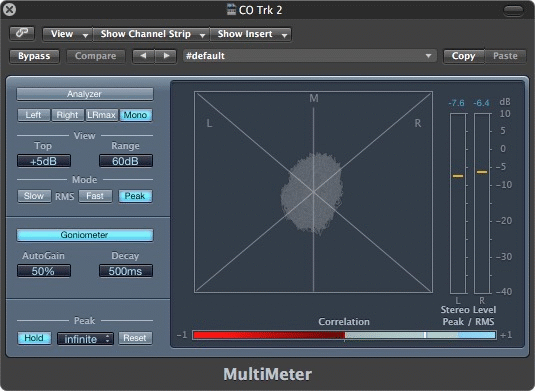Click the Top +5dB value field
Image resolution: width=535 pixels, height=391 pixels.
[x=44, y=161]
